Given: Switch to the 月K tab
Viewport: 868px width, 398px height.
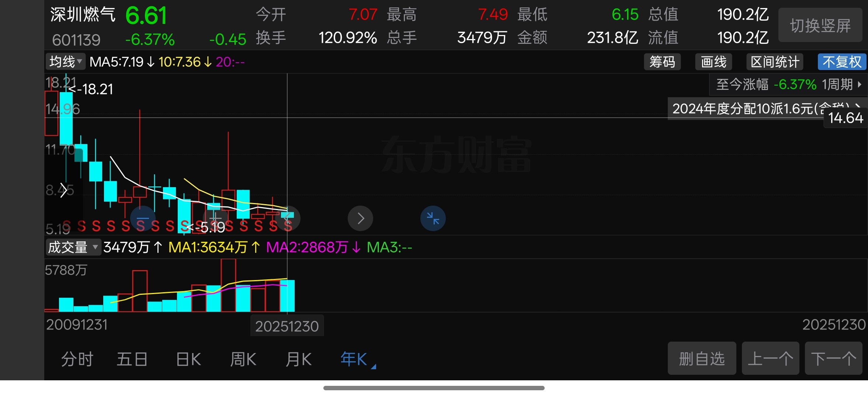Looking at the screenshot, I should (x=298, y=359).
